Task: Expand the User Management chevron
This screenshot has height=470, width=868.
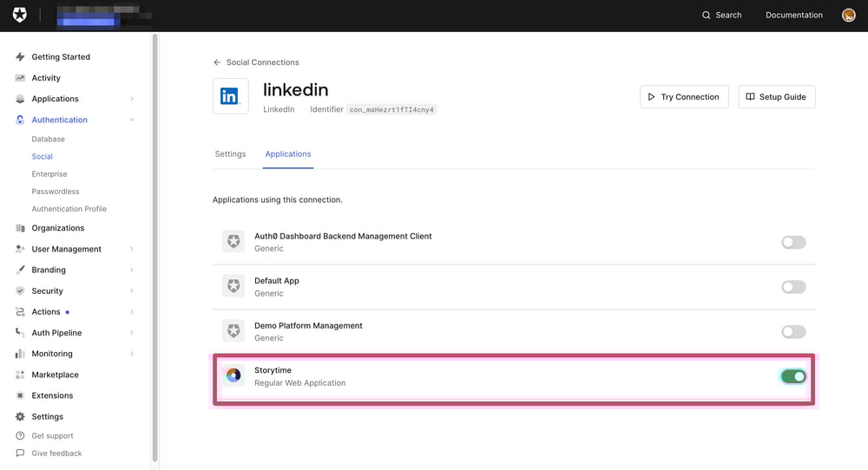Action: (x=132, y=249)
